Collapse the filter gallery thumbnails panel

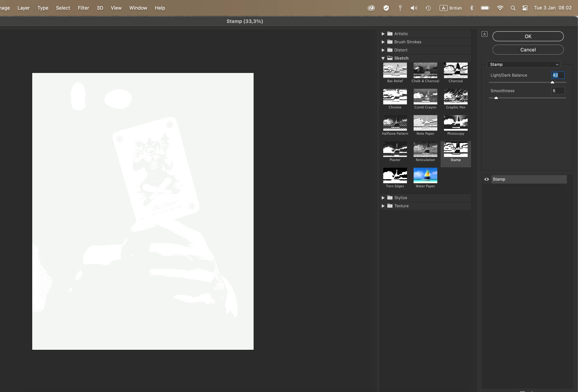point(484,34)
